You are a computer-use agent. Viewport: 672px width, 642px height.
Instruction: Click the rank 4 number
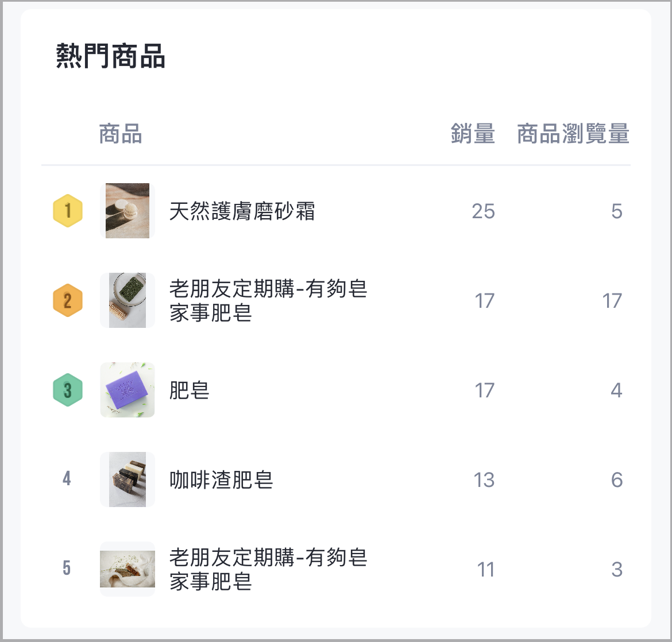67,479
